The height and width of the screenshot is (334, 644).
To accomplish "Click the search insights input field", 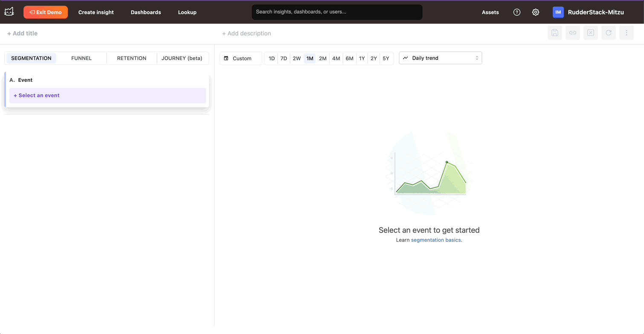I will [x=337, y=12].
